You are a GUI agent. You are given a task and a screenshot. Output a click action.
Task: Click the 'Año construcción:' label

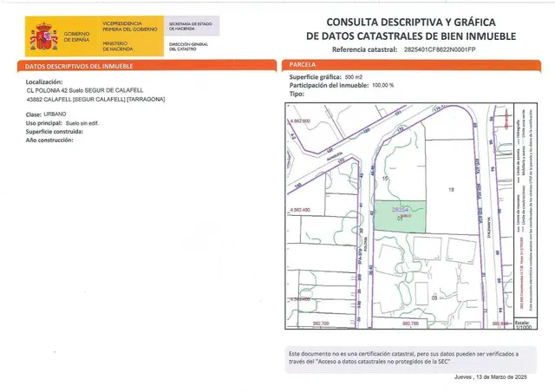tap(49, 140)
